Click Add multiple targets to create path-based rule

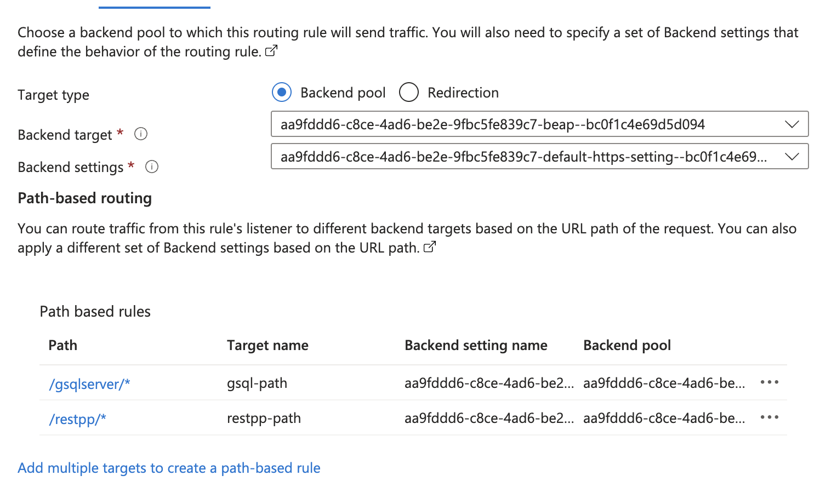click(169, 468)
